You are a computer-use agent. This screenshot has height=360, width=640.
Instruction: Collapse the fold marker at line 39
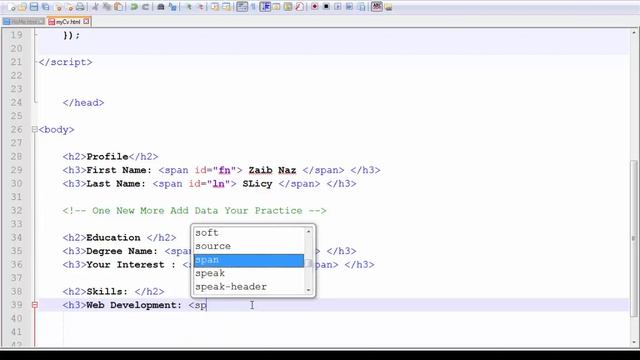click(x=35, y=305)
